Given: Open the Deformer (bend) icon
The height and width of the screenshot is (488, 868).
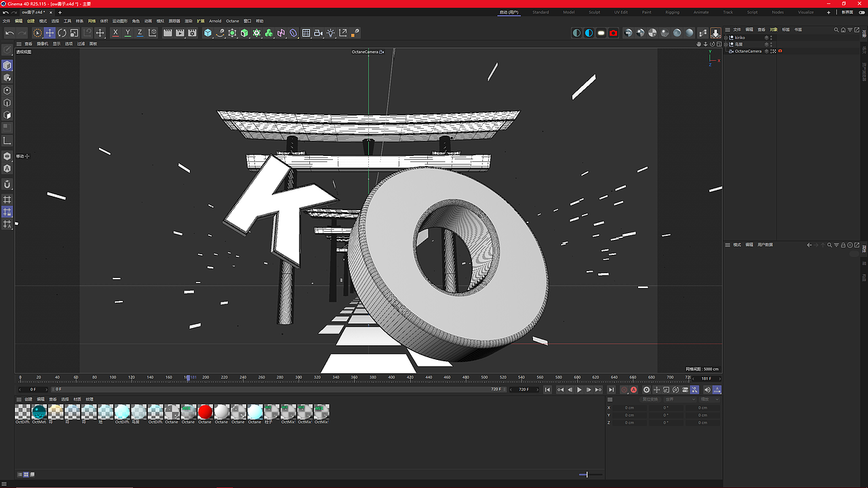Looking at the screenshot, I should tap(293, 33).
